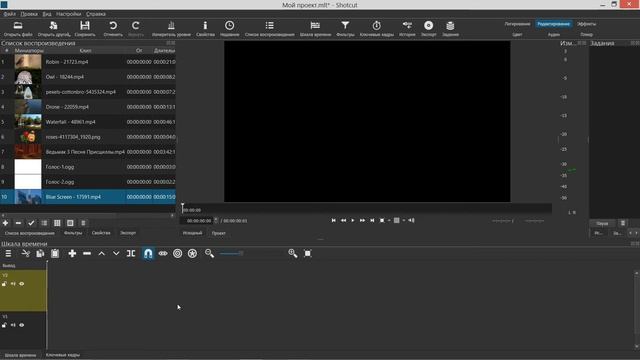Cut clip with timeline scissors icon
This screenshot has width=640, height=360.
(x=25, y=253)
